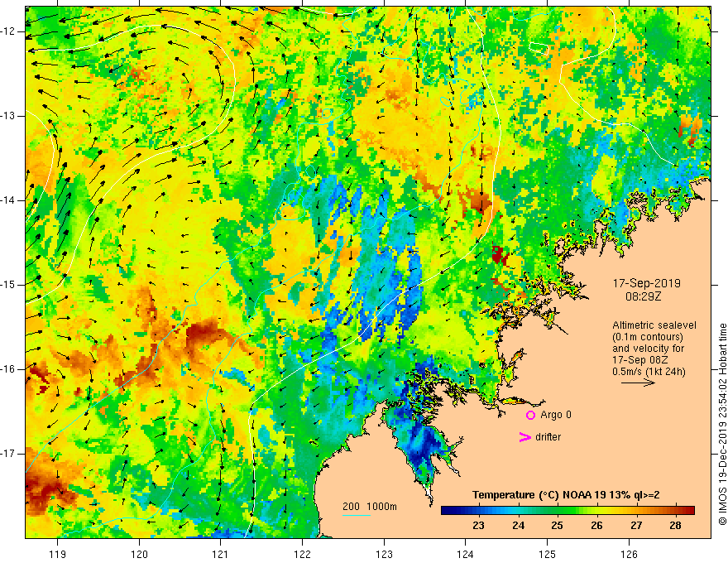Click the temperature color bar
The width and height of the screenshot is (728, 563).
pos(568,510)
